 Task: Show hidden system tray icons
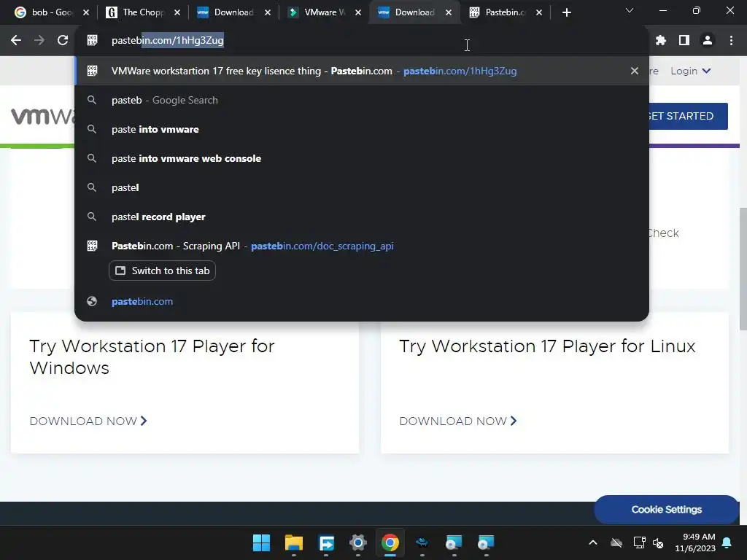[592, 542]
